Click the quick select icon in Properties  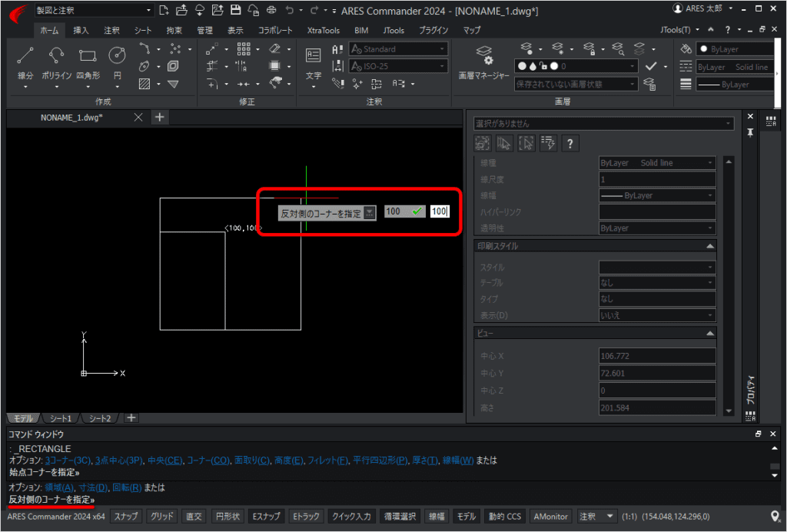[x=548, y=144]
